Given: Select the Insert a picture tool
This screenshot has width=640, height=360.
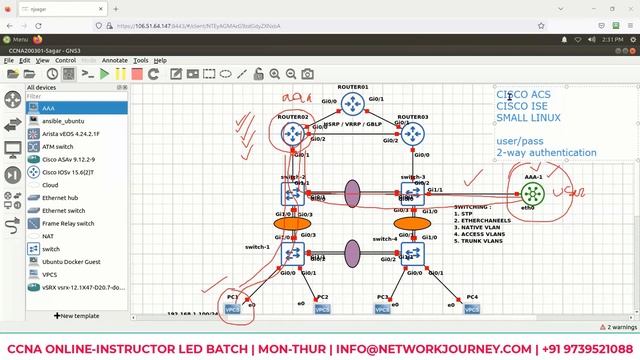Looking at the screenshot, I should (x=193, y=74).
